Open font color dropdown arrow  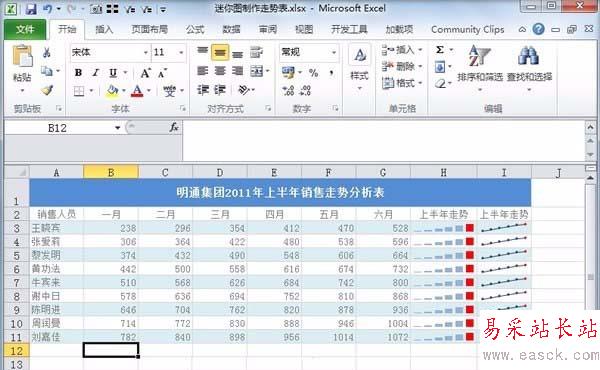[x=149, y=91]
